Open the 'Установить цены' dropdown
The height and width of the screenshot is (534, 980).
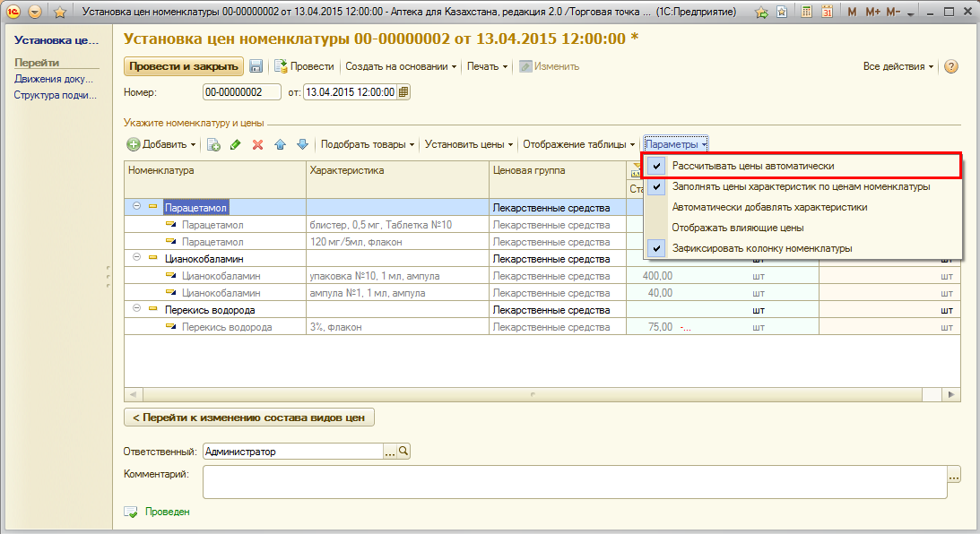pyautogui.click(x=470, y=144)
